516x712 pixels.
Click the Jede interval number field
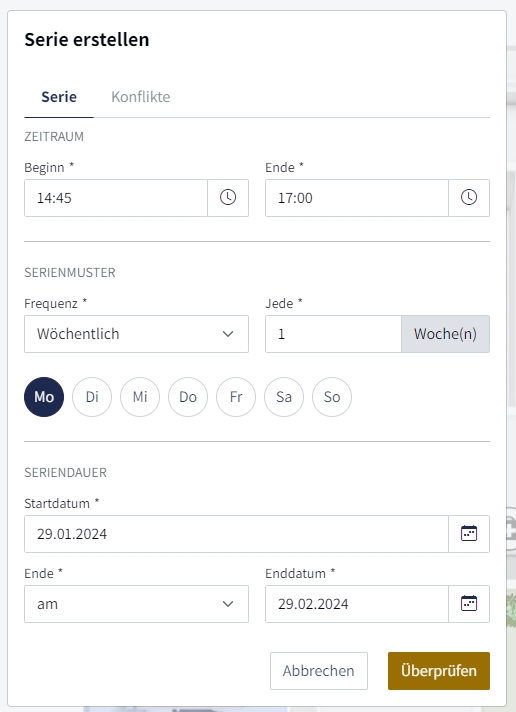tap(333, 334)
